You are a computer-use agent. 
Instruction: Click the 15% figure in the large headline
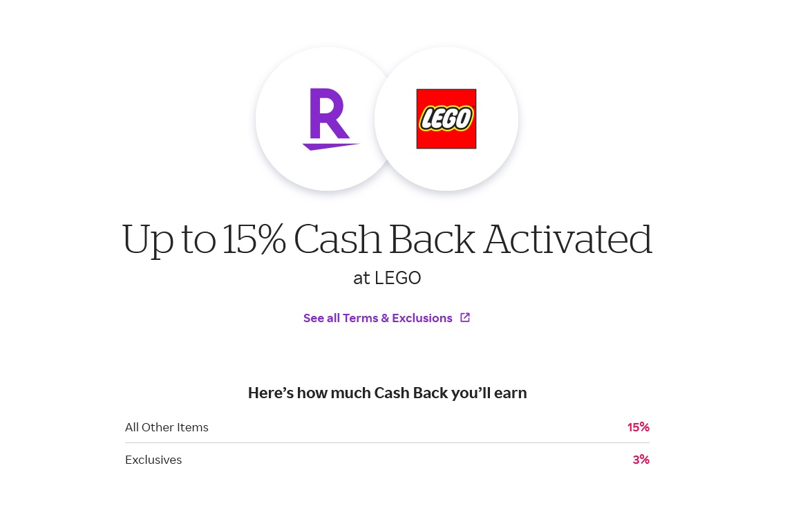click(x=254, y=239)
